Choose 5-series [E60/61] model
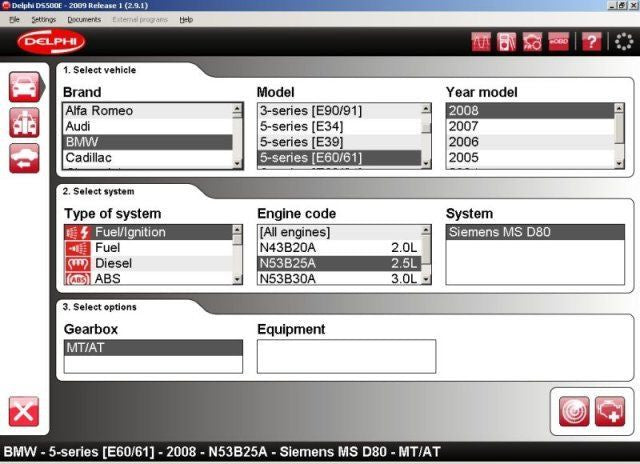 (340, 158)
